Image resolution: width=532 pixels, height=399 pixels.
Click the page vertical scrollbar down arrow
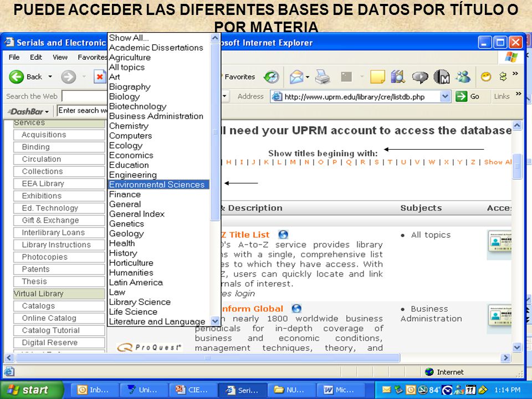516,347
